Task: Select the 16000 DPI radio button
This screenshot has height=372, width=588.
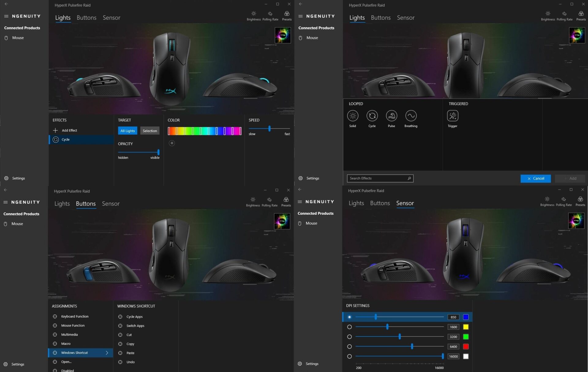Action: [349, 356]
